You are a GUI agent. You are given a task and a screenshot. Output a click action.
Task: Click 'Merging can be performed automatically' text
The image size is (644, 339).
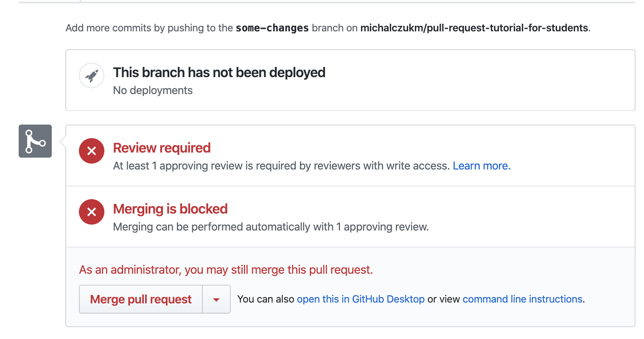pos(271,227)
